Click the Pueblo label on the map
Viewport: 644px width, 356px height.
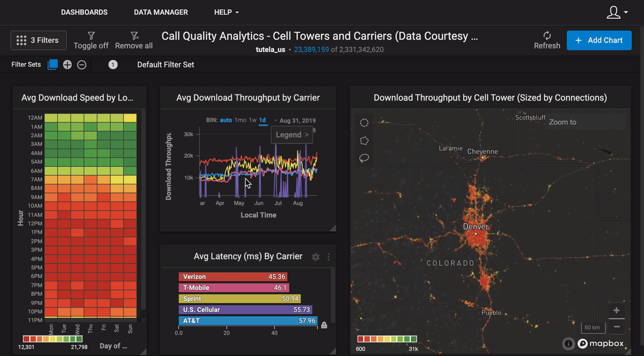(x=492, y=312)
